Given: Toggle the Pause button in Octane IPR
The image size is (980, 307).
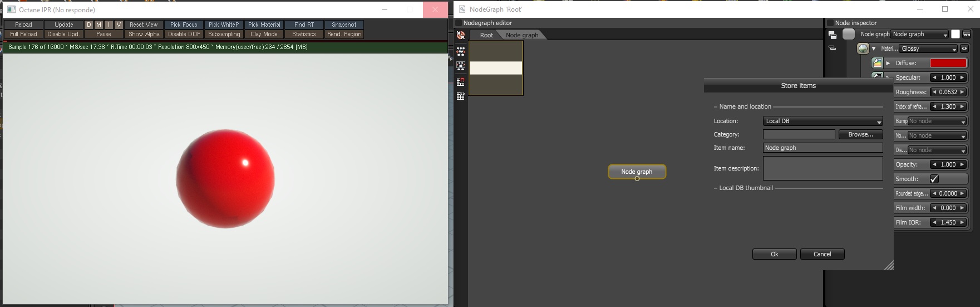Looking at the screenshot, I should pyautogui.click(x=104, y=34).
